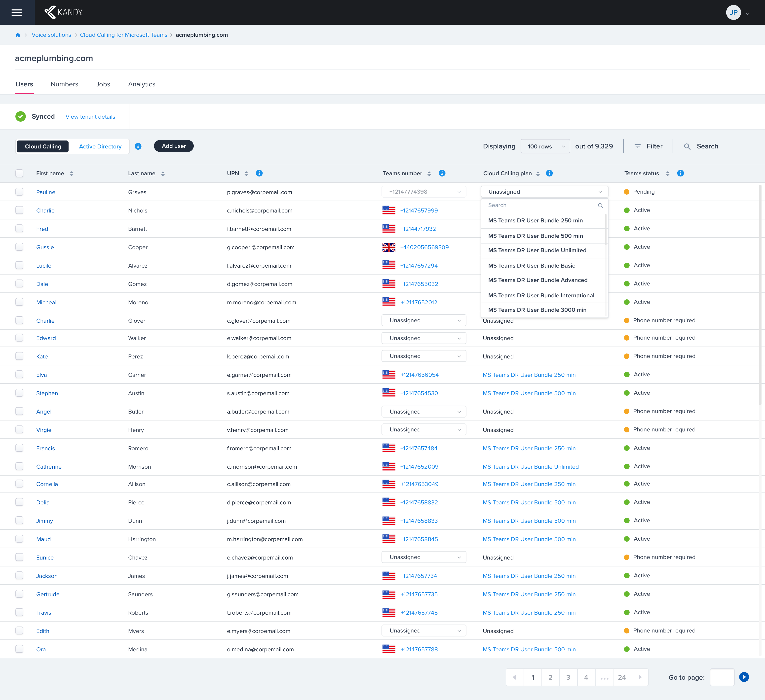
Task: Expand Charlie Glover's Unassigned number dropdown
Action: [x=423, y=320]
